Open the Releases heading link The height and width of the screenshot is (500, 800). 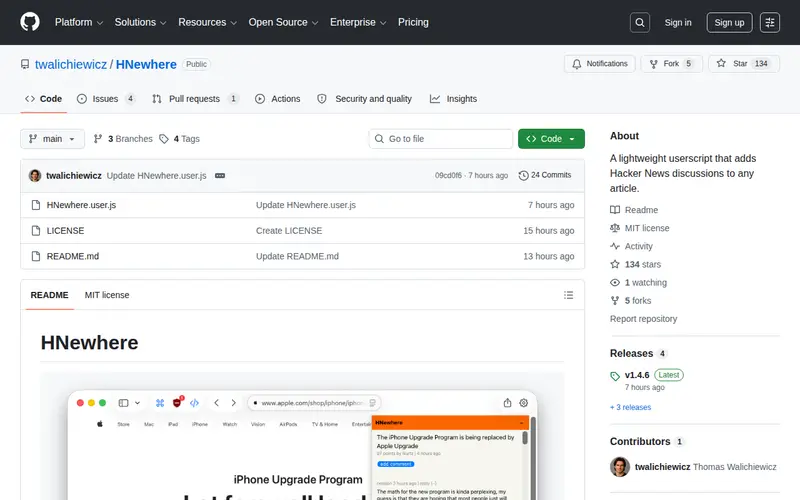[x=631, y=354]
